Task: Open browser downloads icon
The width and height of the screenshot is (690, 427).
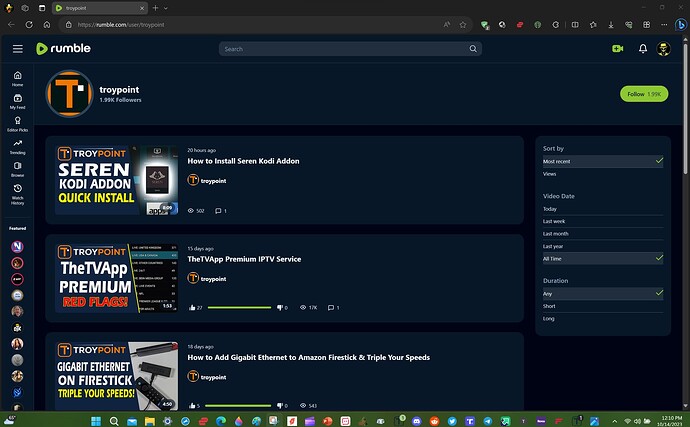Action: (611, 25)
